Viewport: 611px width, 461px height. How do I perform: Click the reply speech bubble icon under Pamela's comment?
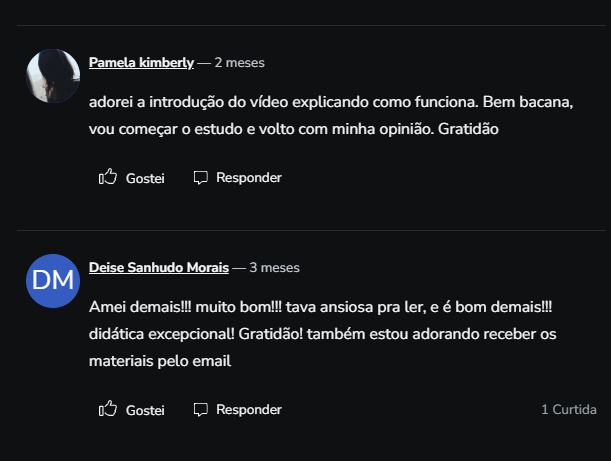[201, 177]
